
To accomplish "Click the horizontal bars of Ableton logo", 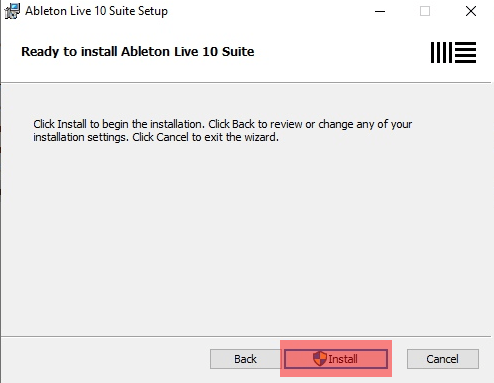I will [x=466, y=52].
